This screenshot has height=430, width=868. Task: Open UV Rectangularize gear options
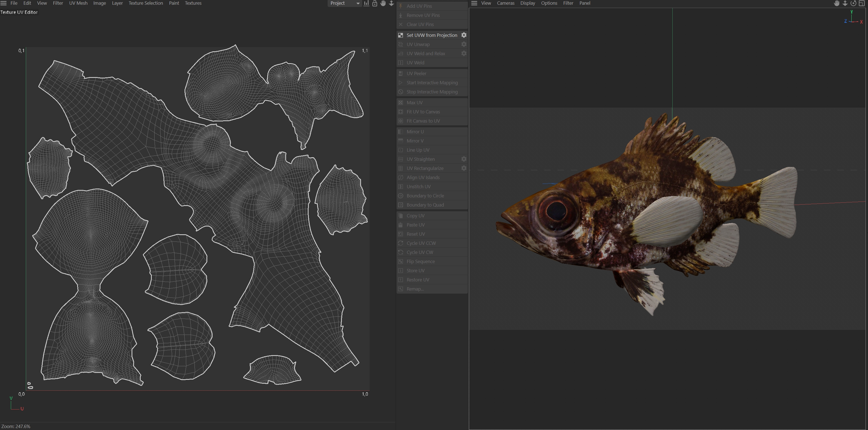coord(464,168)
